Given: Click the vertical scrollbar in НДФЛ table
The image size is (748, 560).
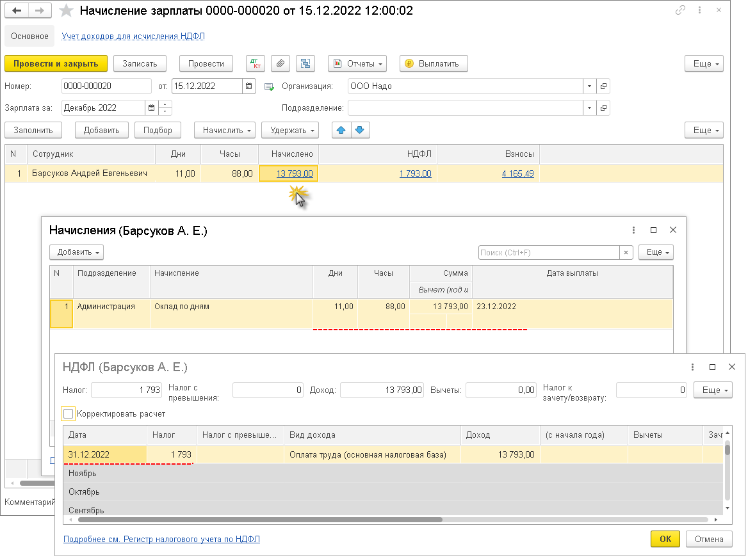Looking at the screenshot, I should coord(727,449).
